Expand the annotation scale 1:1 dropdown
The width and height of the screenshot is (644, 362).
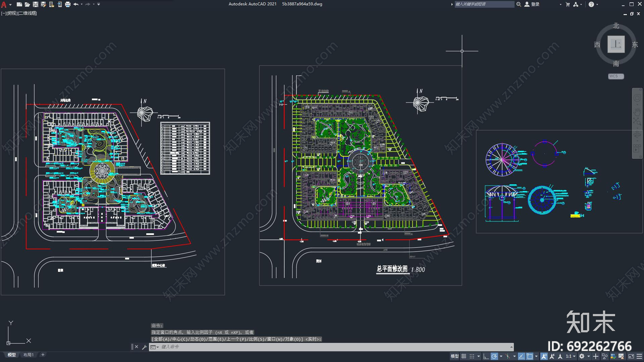(x=570, y=356)
